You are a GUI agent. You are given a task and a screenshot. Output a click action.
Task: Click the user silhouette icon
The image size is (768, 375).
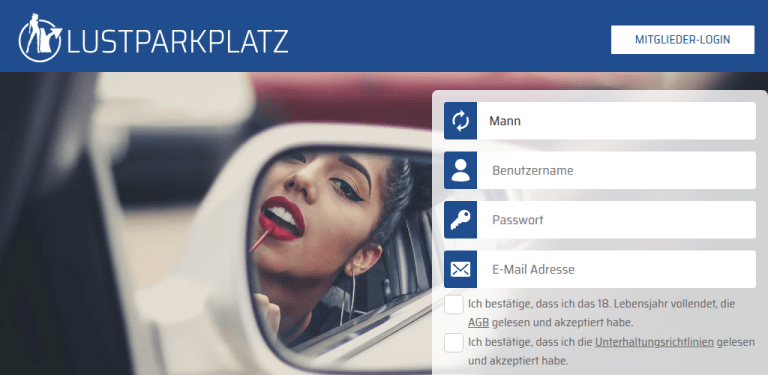point(460,170)
